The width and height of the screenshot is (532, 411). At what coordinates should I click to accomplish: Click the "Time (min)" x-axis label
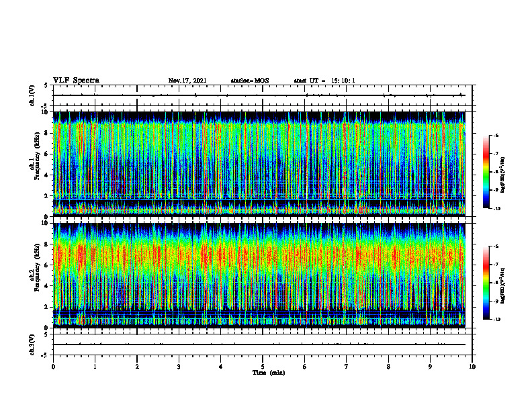pos(269,373)
